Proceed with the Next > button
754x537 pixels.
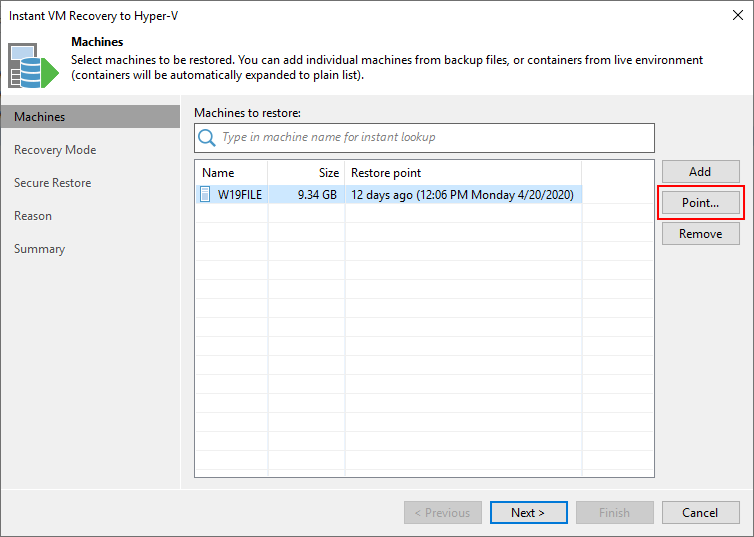[x=528, y=512]
